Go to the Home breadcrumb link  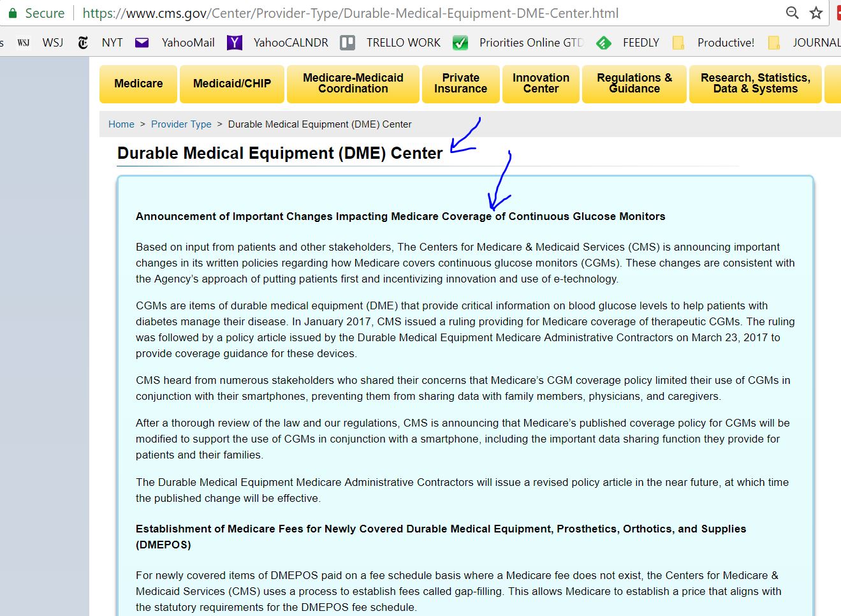121,124
